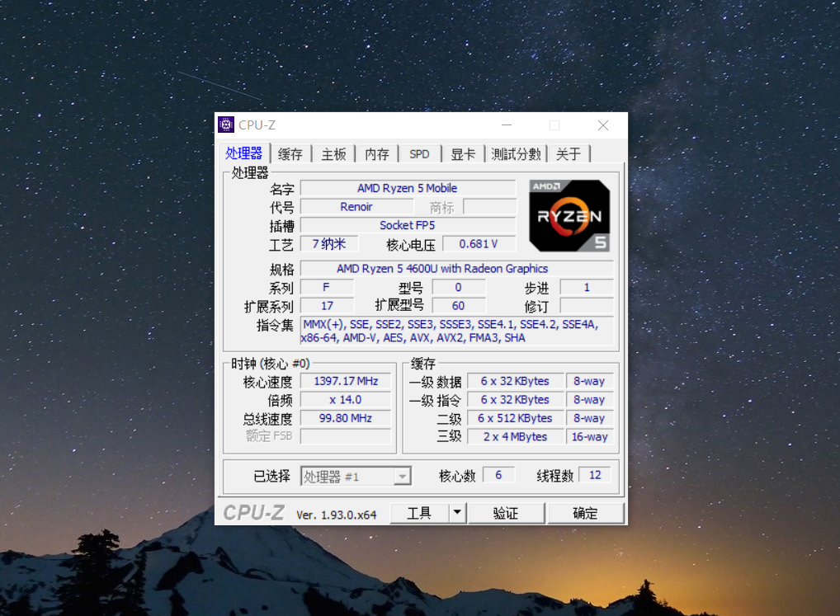Click the empty 修订 revision field
840x616 pixels.
click(587, 306)
